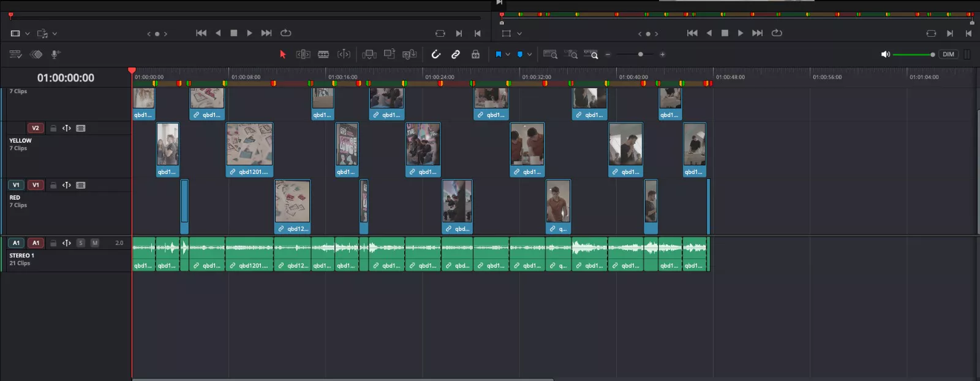Mute the STEREO 1 audio track
The image size is (980, 381).
[95, 243]
